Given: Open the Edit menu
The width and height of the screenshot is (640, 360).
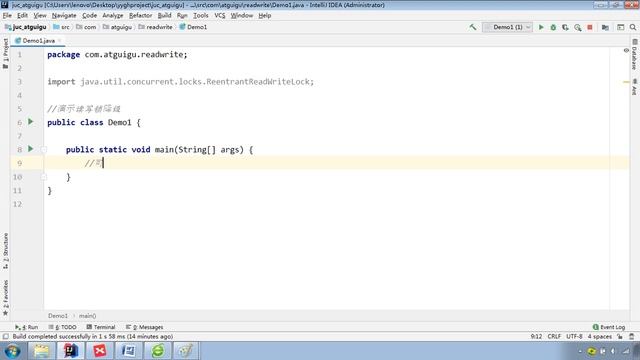Looking at the screenshot, I should 22,16.
